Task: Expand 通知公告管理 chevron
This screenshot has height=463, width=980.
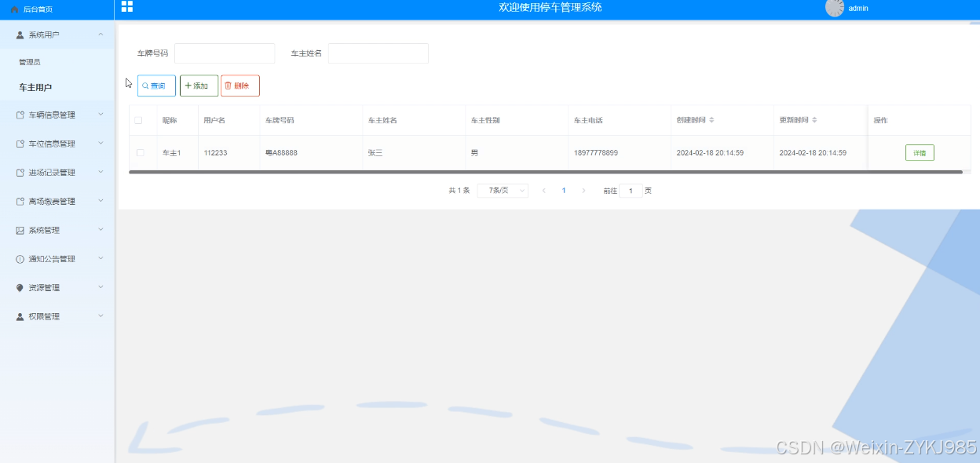Action: [x=101, y=258]
